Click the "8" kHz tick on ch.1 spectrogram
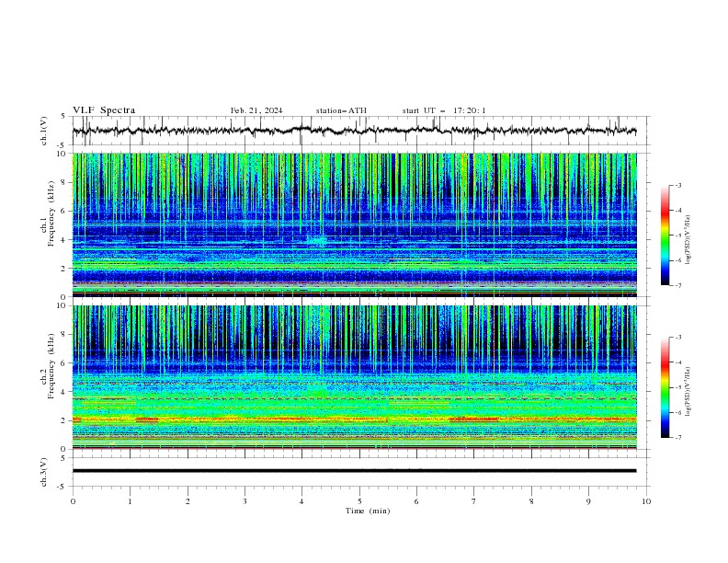Image resolution: width=728 pixels, height=563 pixels. click(x=64, y=182)
